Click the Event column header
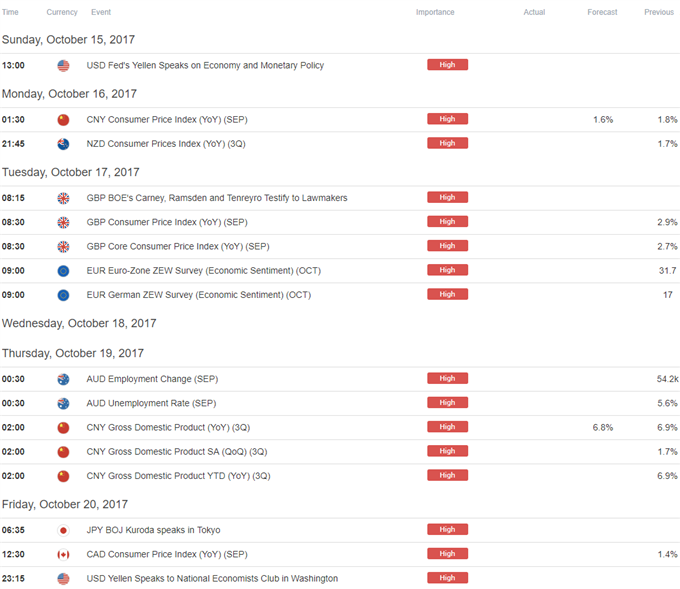Viewport: 680px width, 589px height. point(101,12)
